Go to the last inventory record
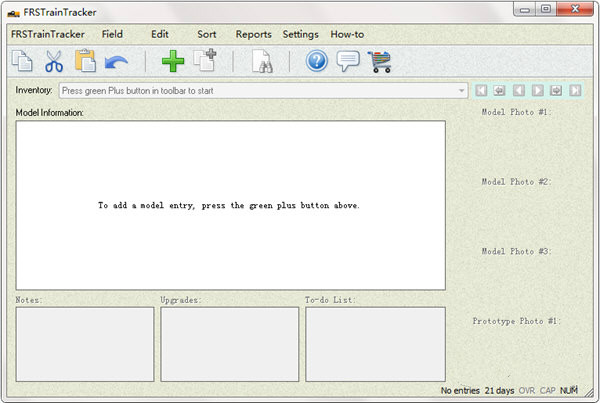The image size is (600, 403). [575, 91]
